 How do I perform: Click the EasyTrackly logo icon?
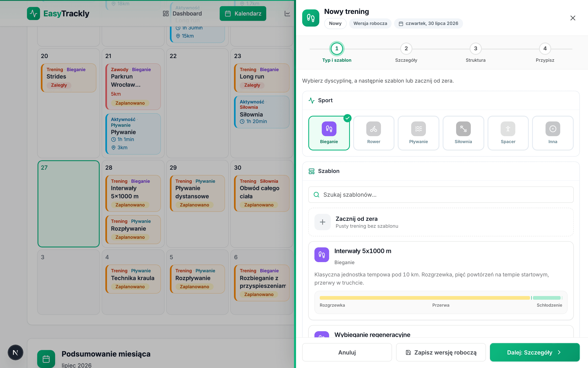point(33,13)
